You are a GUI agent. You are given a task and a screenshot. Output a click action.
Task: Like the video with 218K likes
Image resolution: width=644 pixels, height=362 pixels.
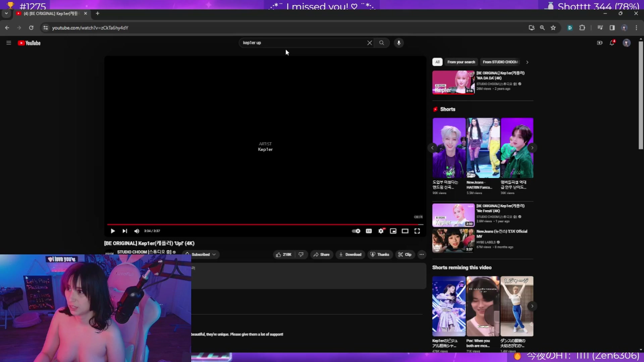click(284, 255)
